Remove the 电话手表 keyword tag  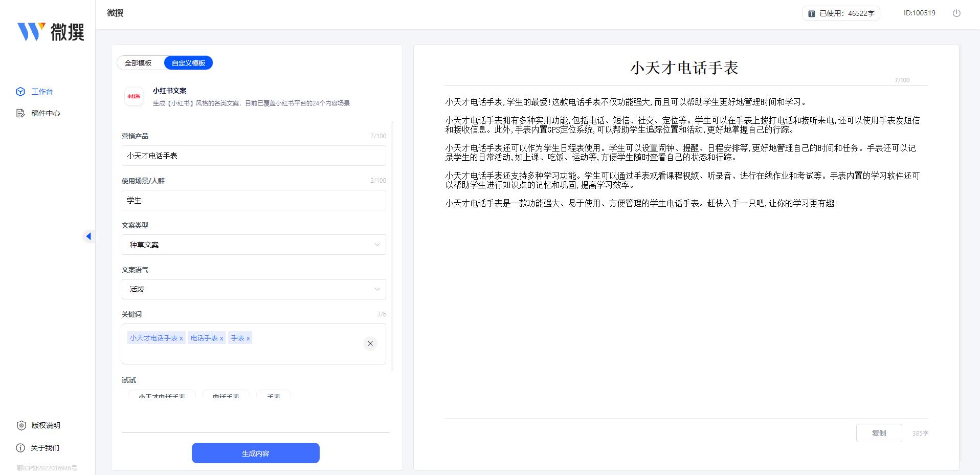(x=222, y=338)
